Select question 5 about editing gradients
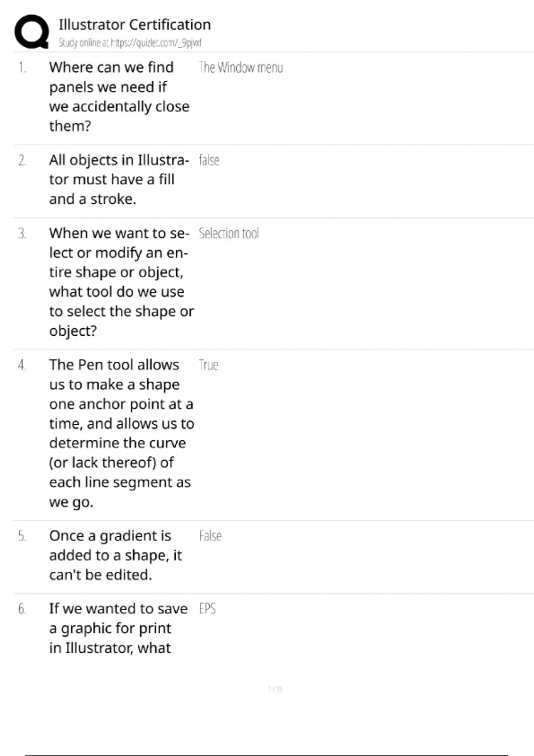 click(116, 555)
